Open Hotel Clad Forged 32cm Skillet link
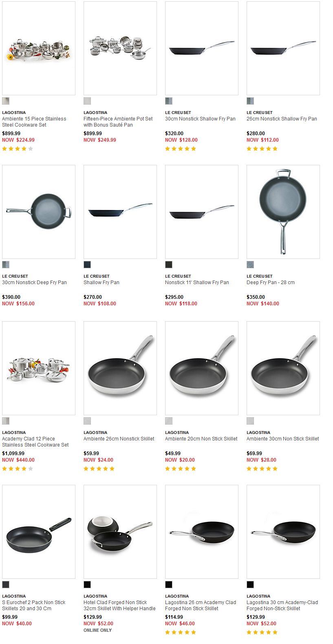Viewport: 333px width, 644px height. tap(119, 605)
